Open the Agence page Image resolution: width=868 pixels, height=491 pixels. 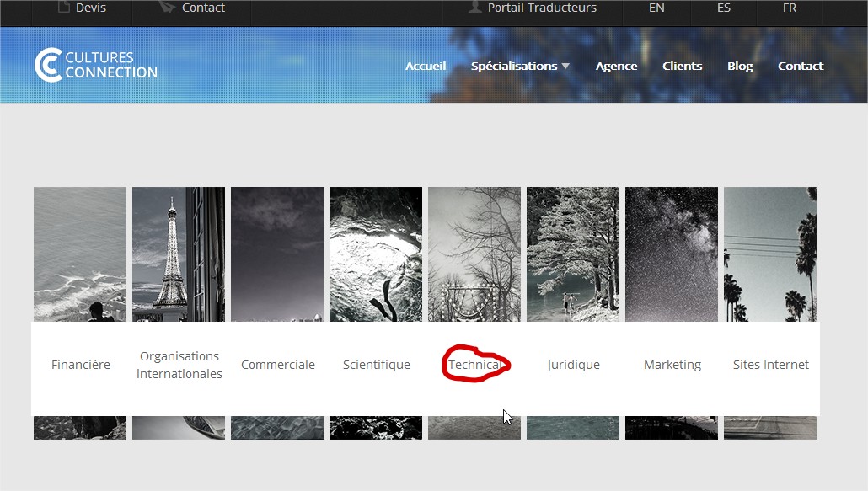[x=616, y=66]
